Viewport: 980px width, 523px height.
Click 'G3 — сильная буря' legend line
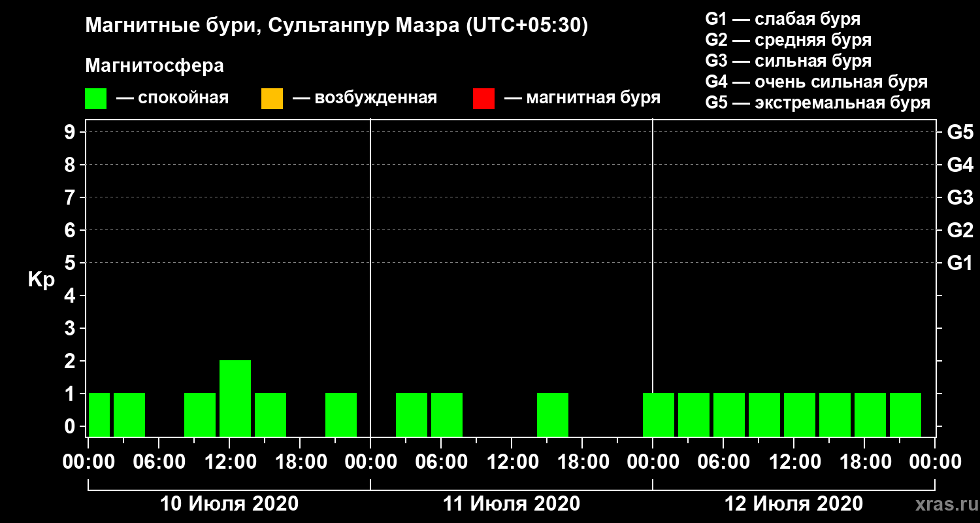[x=788, y=61]
